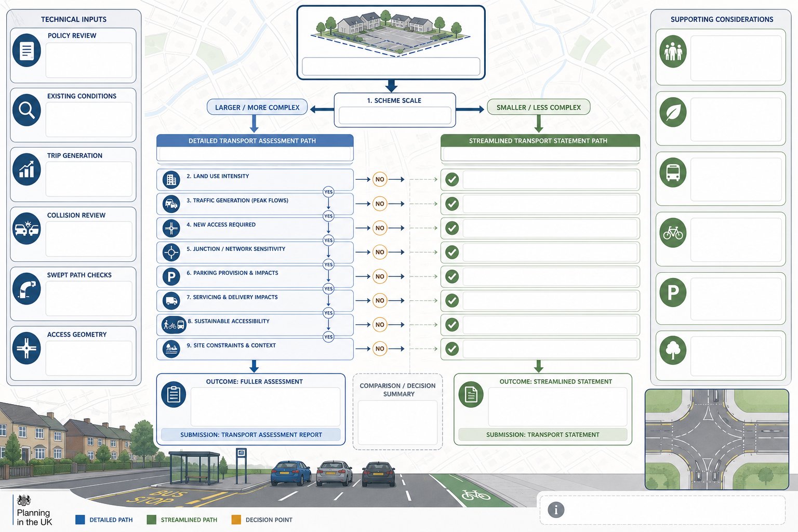Click the Collision Review cars icon
This screenshot has height=532, width=798.
click(x=26, y=229)
